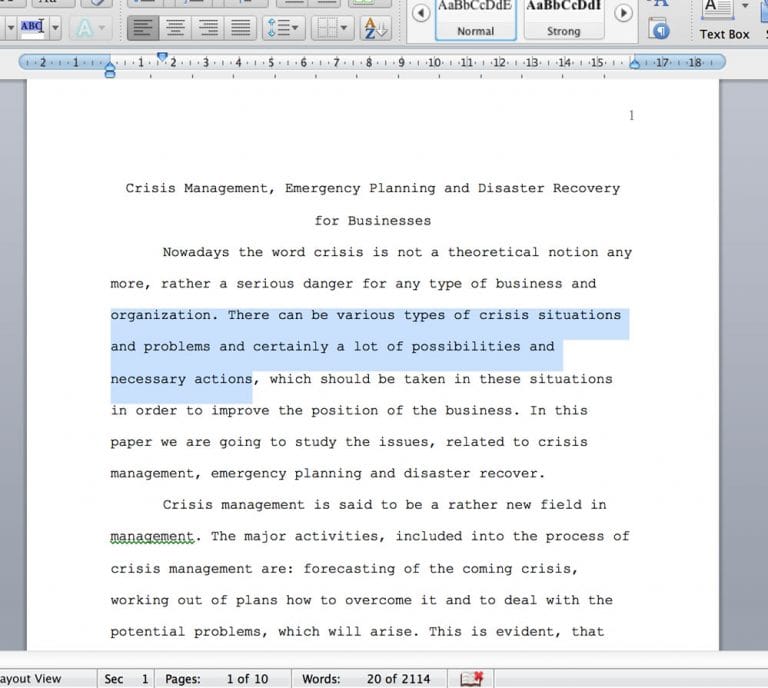Viewport: 768px width, 688px height.
Task: Click the page number 1 in header
Action: [x=631, y=116]
